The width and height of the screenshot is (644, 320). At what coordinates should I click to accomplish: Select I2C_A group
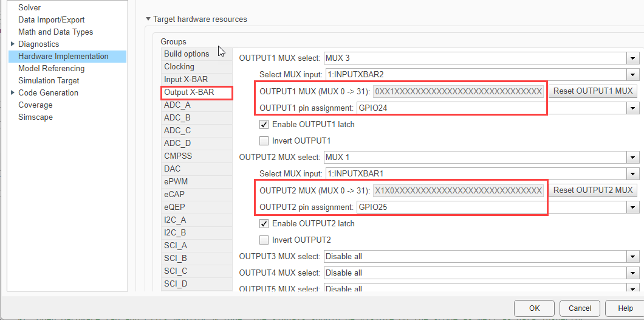point(197,220)
